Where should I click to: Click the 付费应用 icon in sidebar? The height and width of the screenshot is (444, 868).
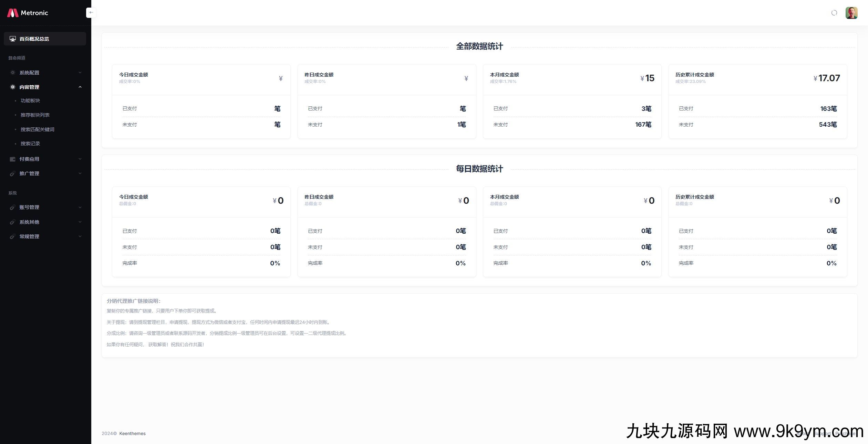(x=13, y=159)
